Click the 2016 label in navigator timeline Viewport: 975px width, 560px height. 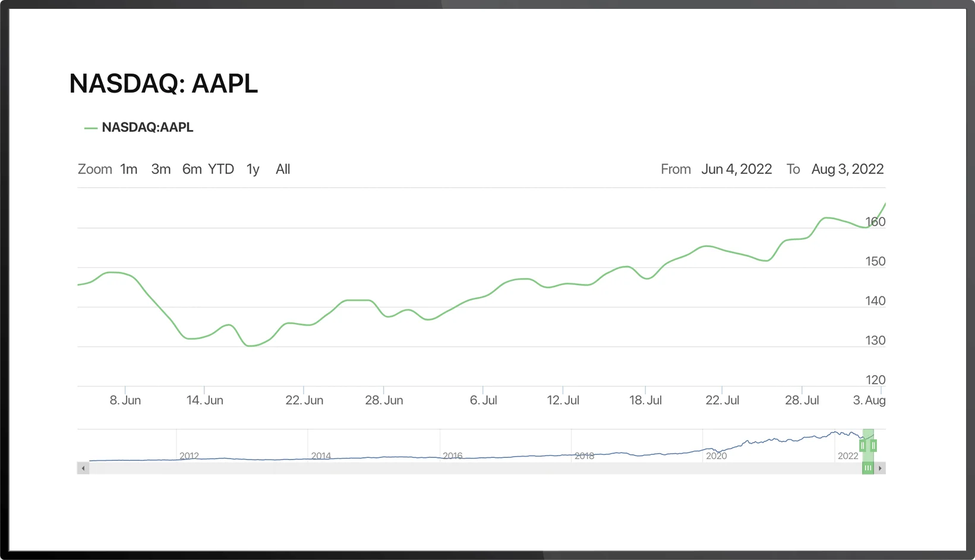click(453, 455)
